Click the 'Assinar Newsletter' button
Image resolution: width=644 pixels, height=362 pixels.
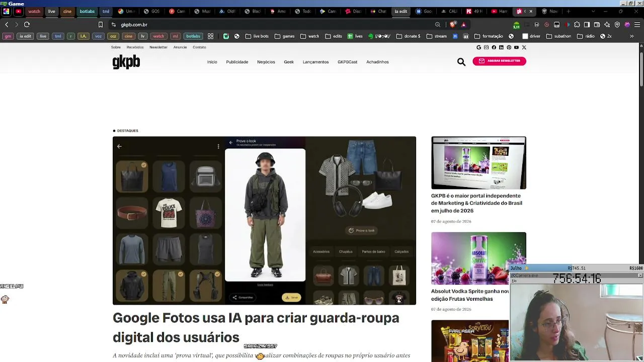(x=499, y=61)
